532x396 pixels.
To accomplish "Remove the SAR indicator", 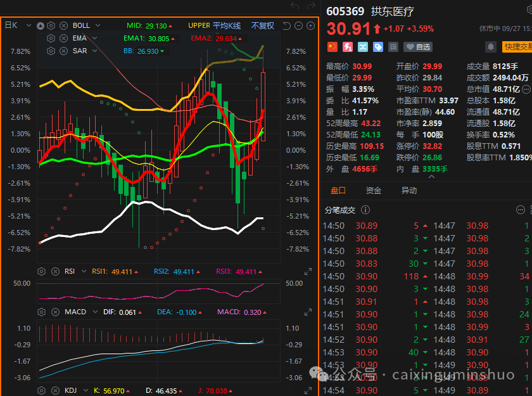I will [x=63, y=51].
